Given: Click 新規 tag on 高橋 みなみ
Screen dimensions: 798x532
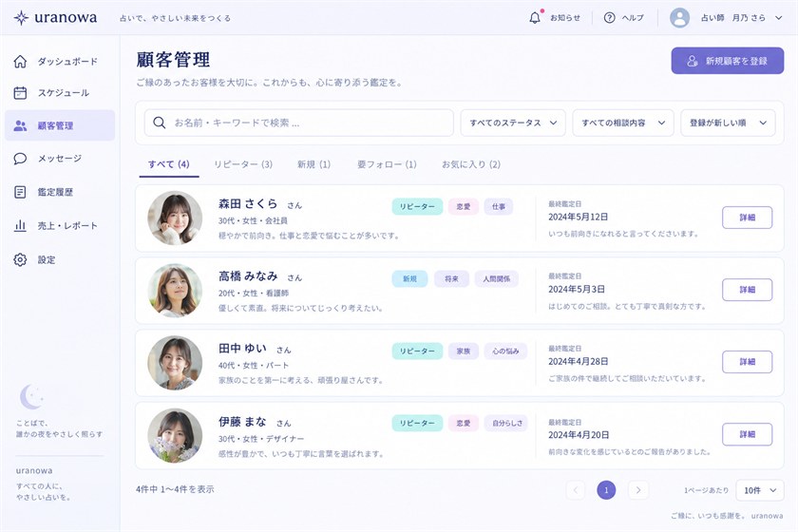Looking at the screenshot, I should coord(409,279).
